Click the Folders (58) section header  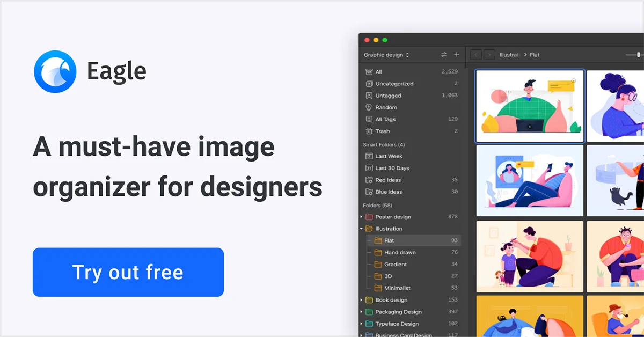pyautogui.click(x=377, y=206)
